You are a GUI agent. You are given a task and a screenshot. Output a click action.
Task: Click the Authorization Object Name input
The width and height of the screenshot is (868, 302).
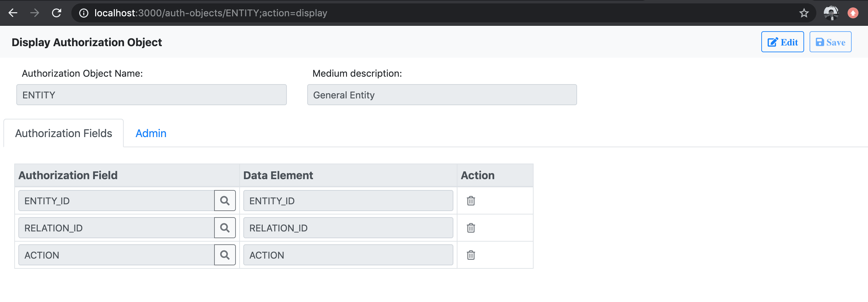[151, 95]
